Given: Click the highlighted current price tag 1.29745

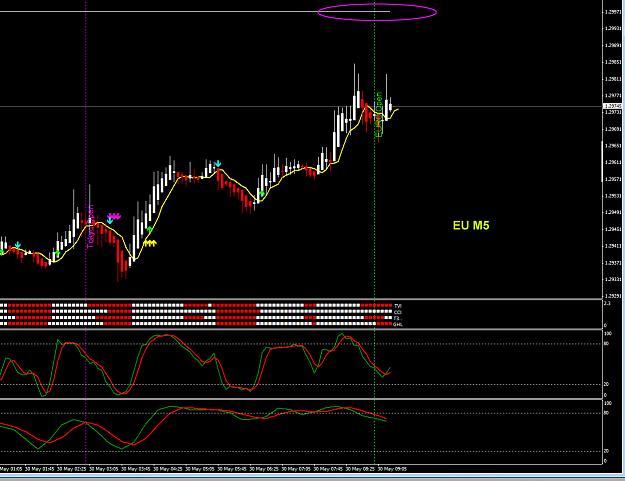Looking at the screenshot, I should [x=612, y=106].
